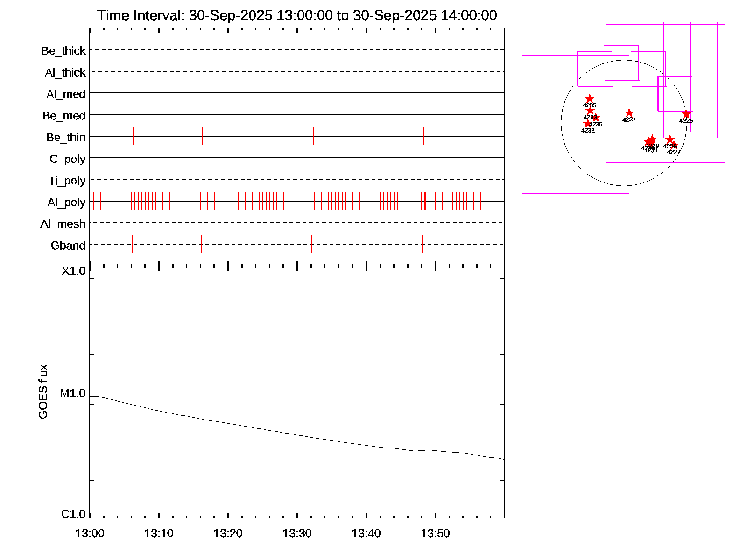Click the star marker above label 4237

629,113
